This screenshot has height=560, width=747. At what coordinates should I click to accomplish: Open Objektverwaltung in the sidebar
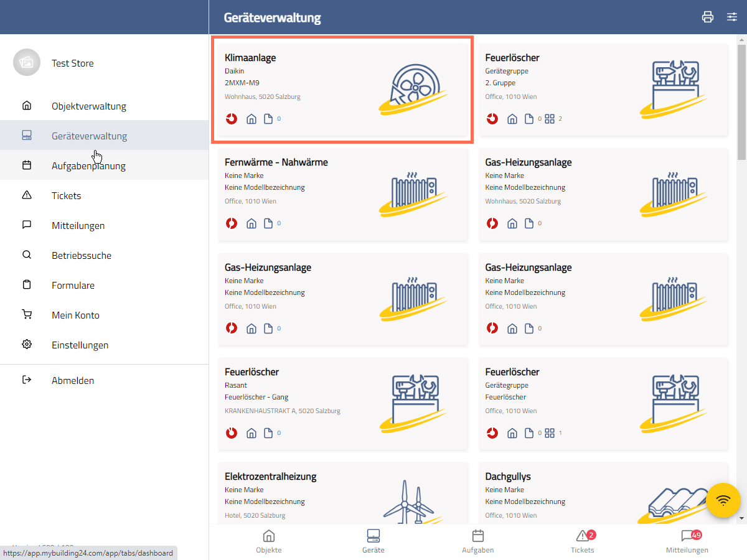(88, 106)
